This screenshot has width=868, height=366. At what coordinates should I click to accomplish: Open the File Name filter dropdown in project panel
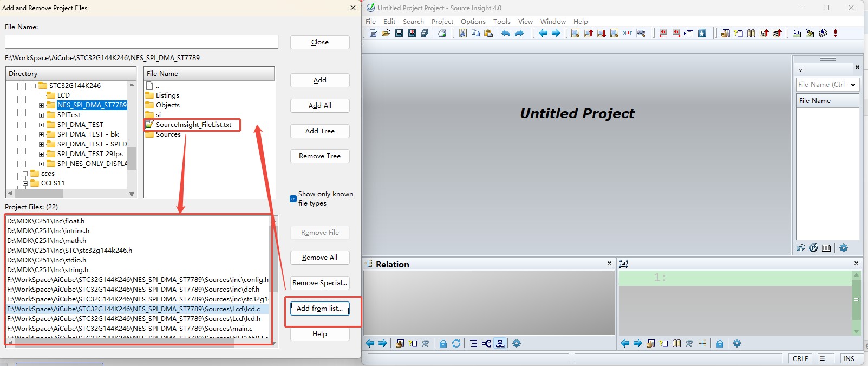click(x=853, y=85)
